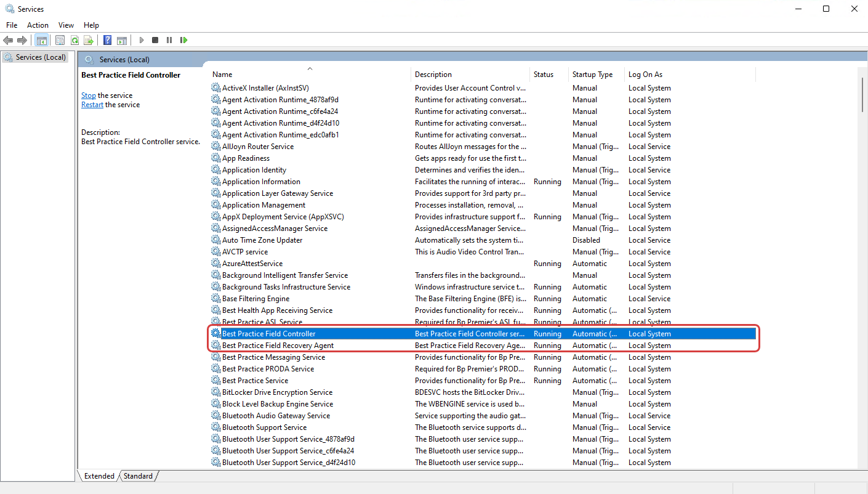Click the Back arrow in the toolbar

coord(8,40)
